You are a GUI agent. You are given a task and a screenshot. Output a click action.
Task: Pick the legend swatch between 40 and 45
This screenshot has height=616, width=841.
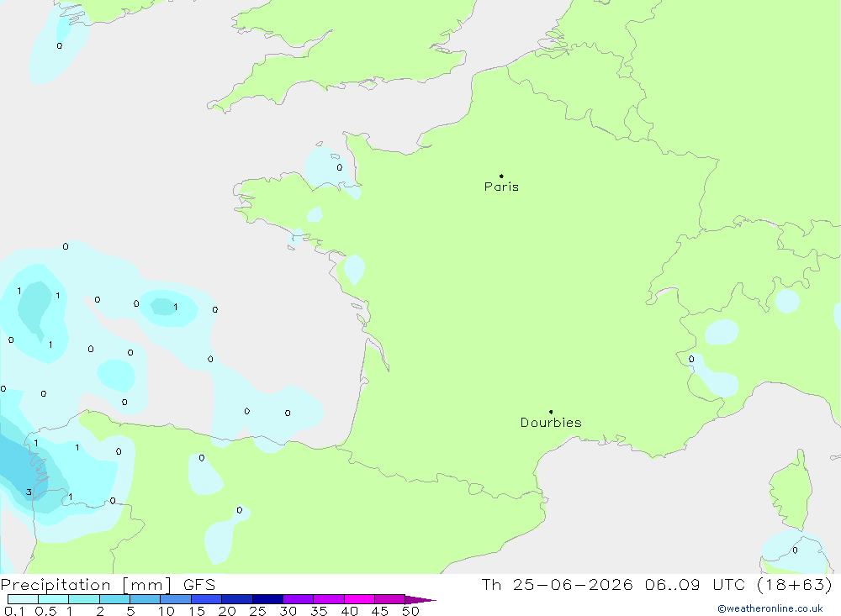[359, 599]
